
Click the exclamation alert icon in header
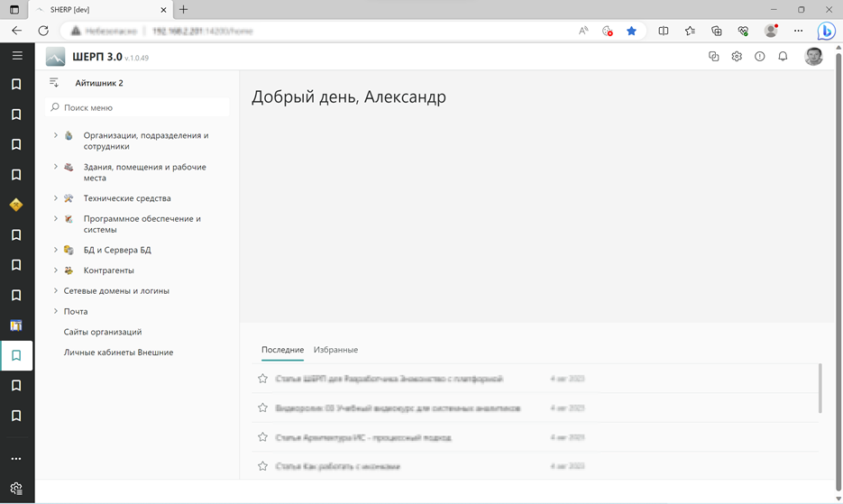(759, 57)
